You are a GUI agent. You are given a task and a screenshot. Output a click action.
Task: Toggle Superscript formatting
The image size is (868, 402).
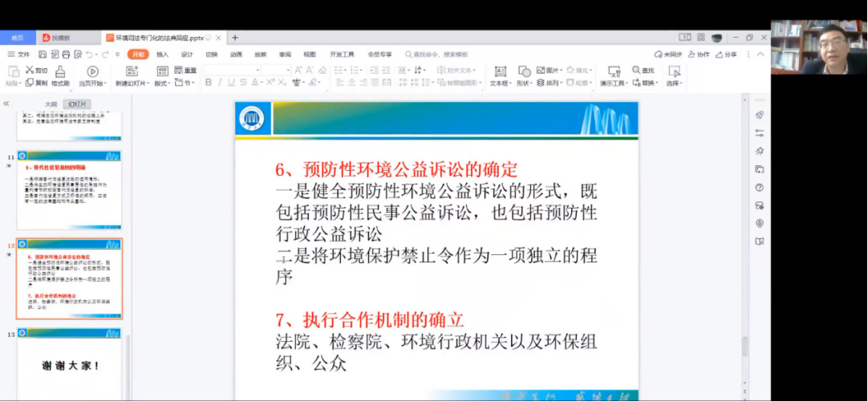(270, 83)
